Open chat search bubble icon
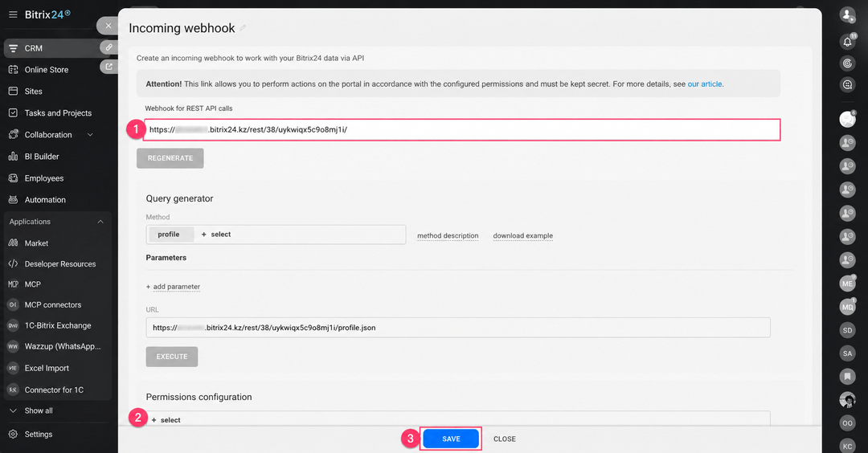 tap(847, 84)
